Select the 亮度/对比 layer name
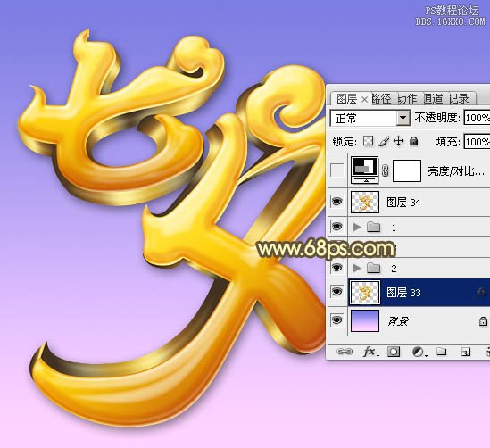The width and height of the screenshot is (490, 448). pos(456,171)
